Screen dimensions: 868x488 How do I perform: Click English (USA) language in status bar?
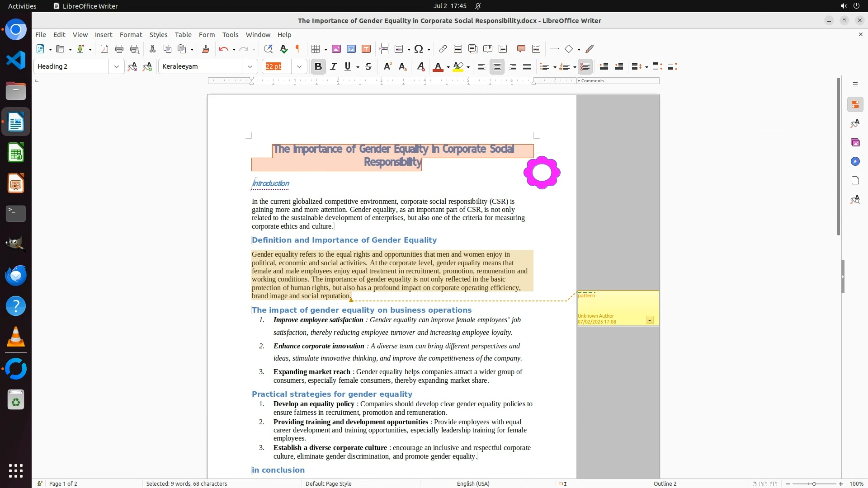click(473, 483)
